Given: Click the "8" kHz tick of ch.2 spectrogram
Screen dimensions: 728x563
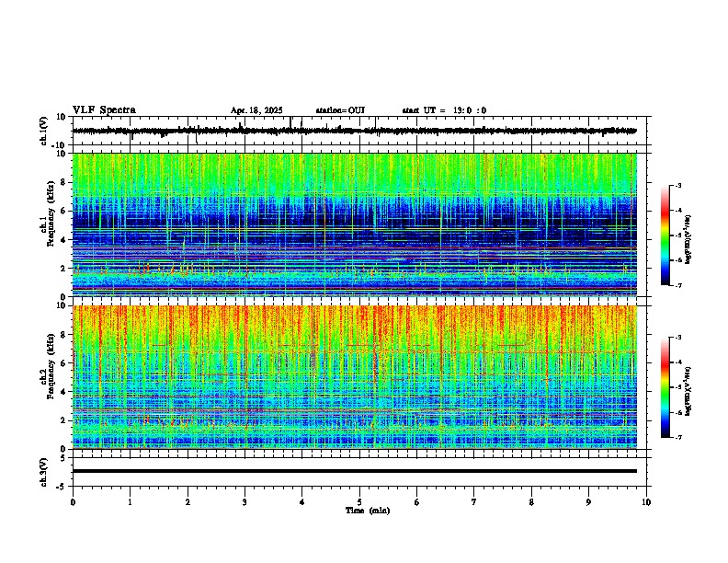Looking at the screenshot, I should [63, 335].
